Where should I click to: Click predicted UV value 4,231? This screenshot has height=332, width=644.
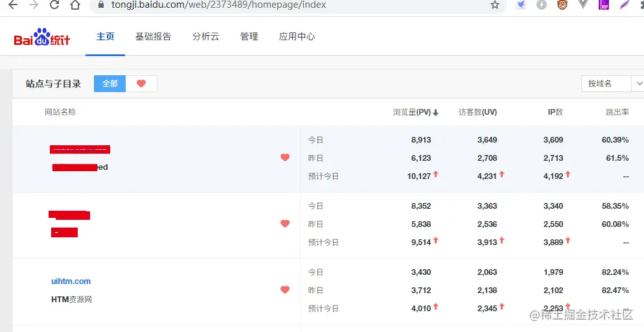click(487, 176)
